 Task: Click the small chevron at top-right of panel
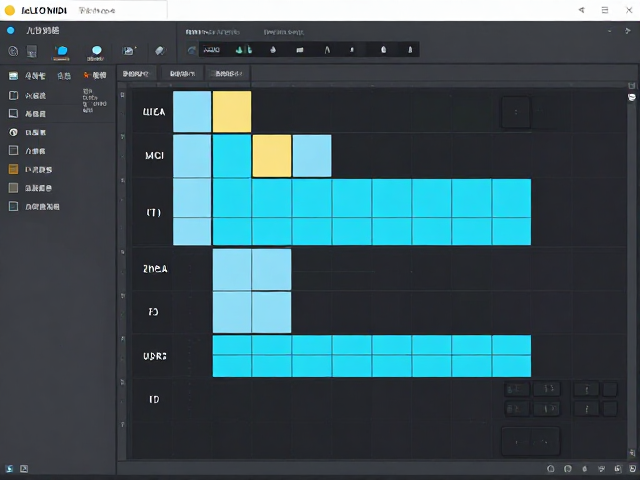pyautogui.click(x=609, y=31)
